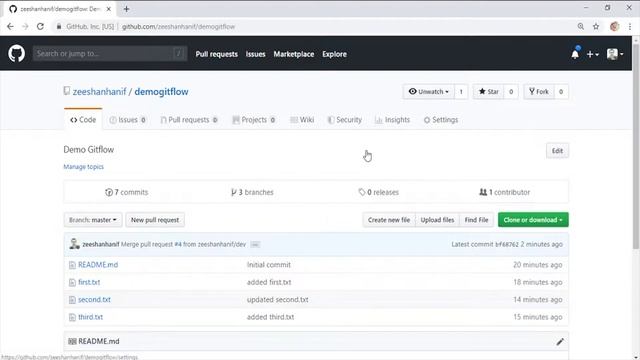The width and height of the screenshot is (640, 360).
Task: Open the 'added third.txt' commit message
Action: [x=270, y=317]
